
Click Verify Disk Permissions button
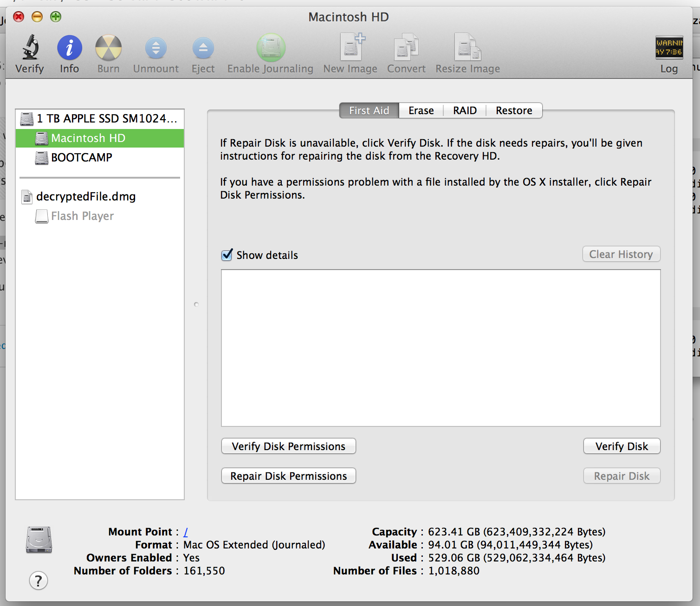(289, 446)
